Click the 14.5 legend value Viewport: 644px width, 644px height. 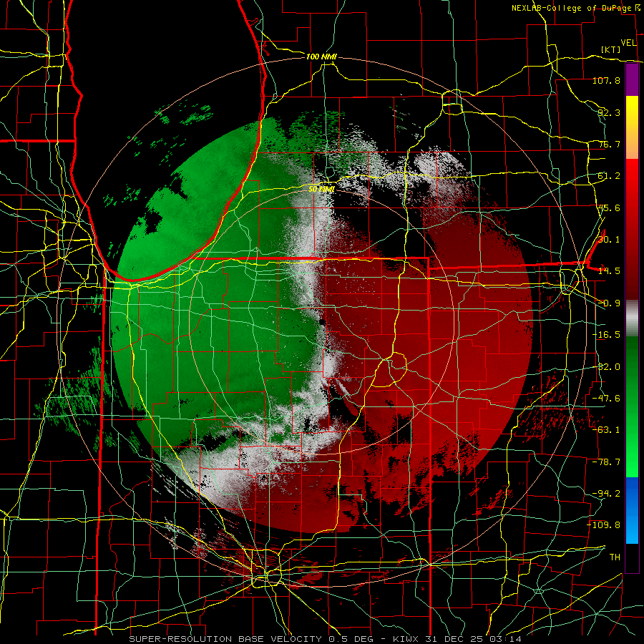click(609, 271)
